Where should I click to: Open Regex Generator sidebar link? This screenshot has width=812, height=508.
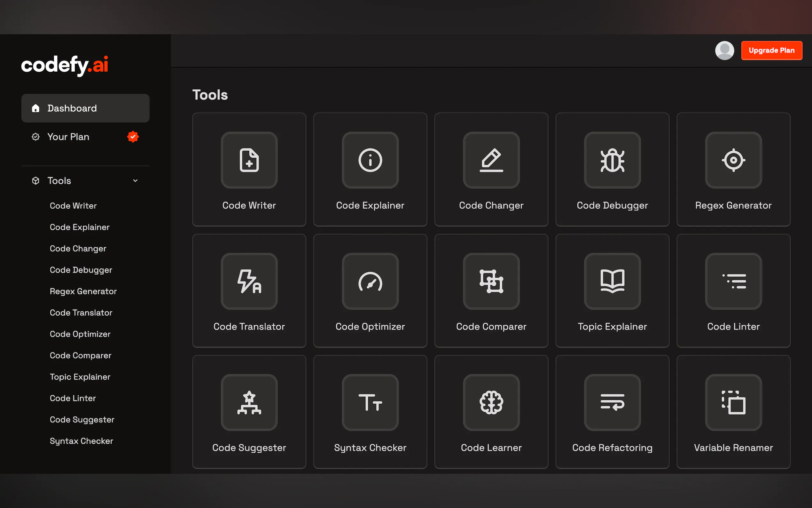point(83,291)
